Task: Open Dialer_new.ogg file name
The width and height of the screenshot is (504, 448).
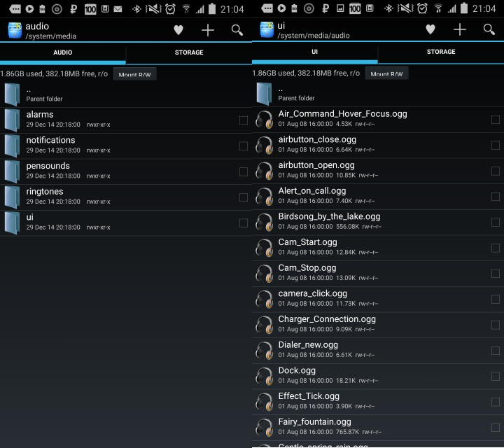Action: click(x=308, y=345)
